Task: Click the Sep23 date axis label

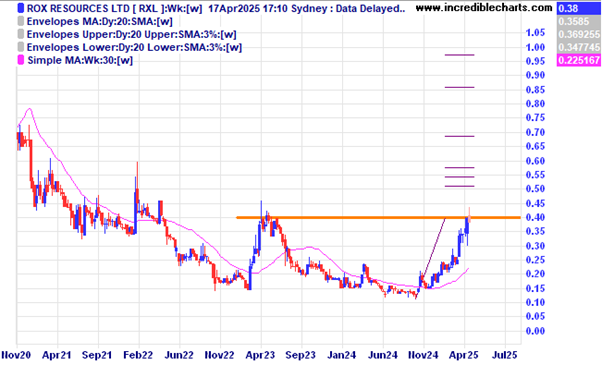Action: click(301, 355)
